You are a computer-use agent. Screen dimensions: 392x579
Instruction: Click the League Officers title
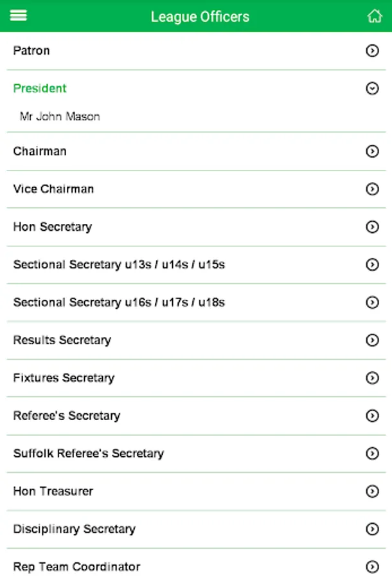pyautogui.click(x=200, y=17)
